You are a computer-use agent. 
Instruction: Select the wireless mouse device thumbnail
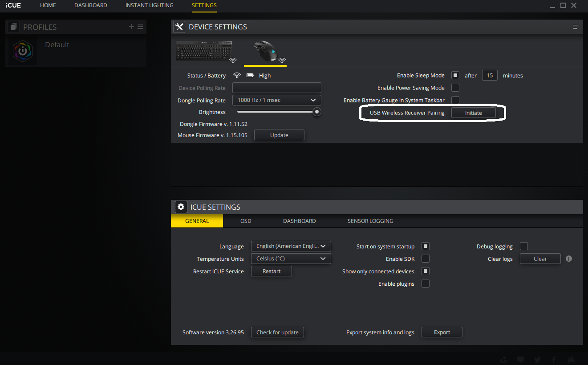265,52
